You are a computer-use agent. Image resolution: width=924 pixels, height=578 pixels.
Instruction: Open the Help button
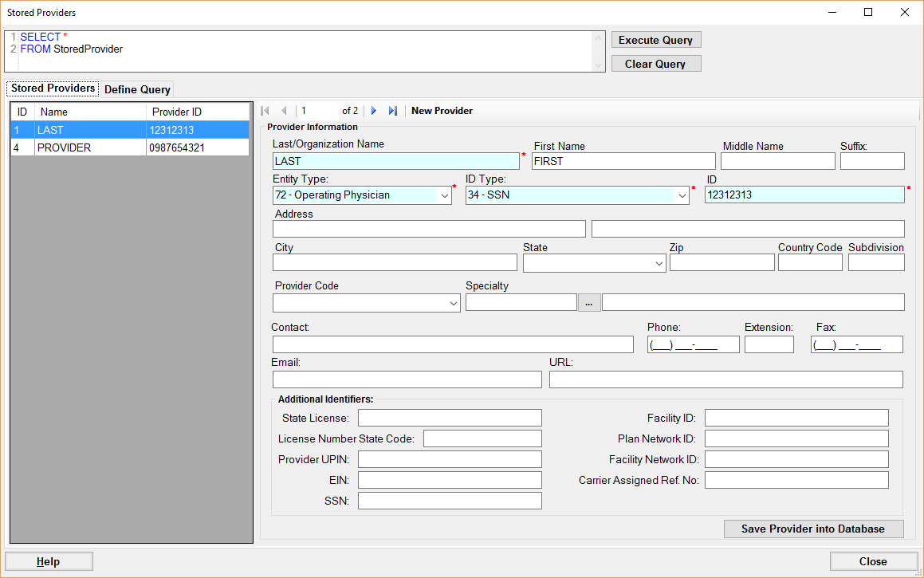(49, 561)
